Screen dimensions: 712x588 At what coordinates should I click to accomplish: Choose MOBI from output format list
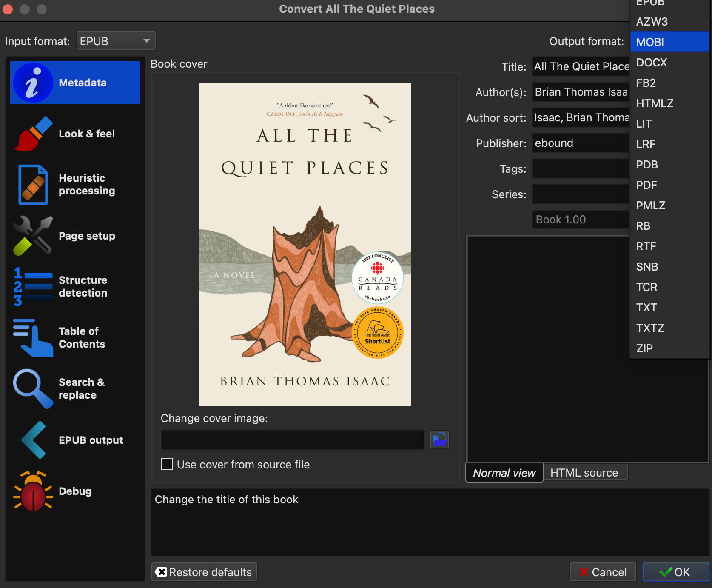[x=669, y=42]
